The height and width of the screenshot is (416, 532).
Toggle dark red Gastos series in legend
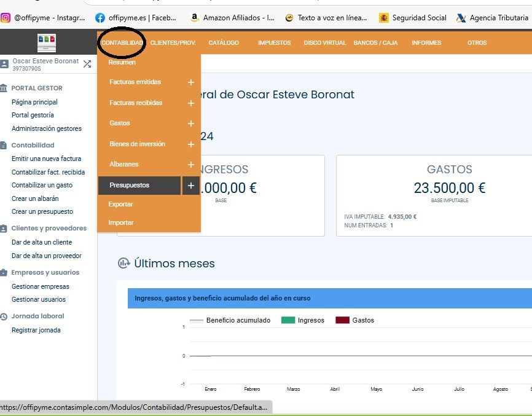(354, 320)
